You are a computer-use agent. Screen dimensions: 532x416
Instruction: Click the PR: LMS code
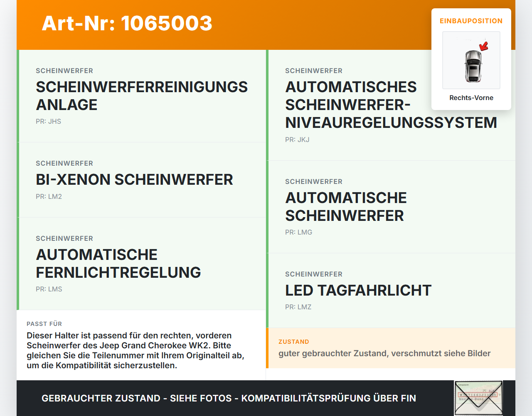pyautogui.click(x=49, y=289)
